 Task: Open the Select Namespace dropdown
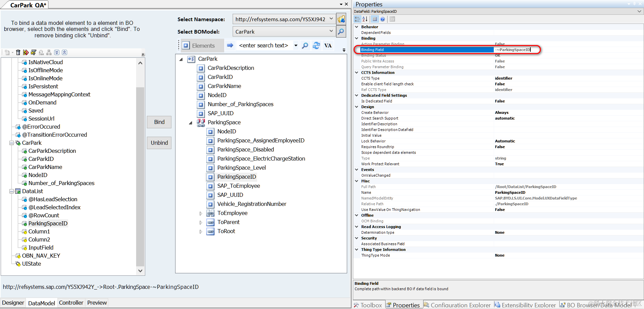[331, 19]
